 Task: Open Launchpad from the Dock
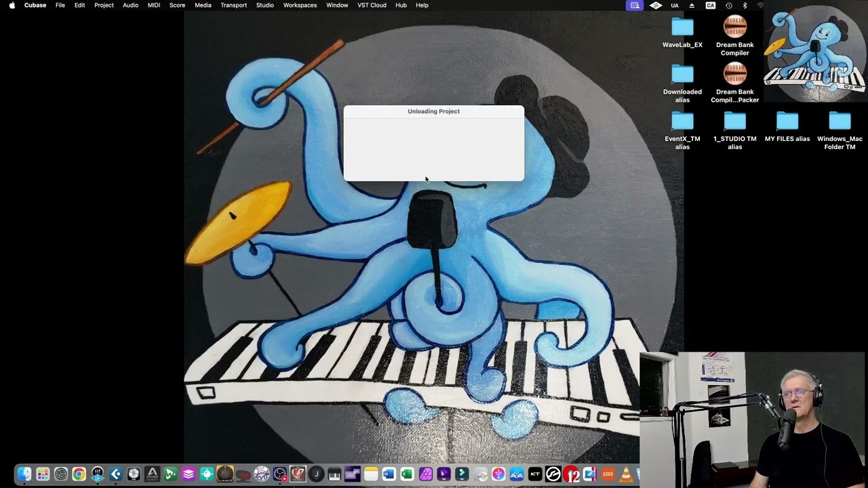coord(43,474)
